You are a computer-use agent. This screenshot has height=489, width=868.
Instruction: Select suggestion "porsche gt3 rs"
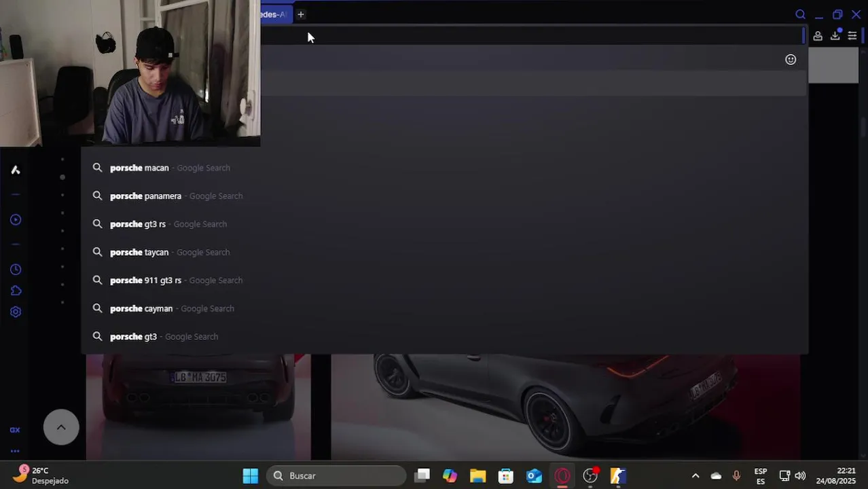444,224
